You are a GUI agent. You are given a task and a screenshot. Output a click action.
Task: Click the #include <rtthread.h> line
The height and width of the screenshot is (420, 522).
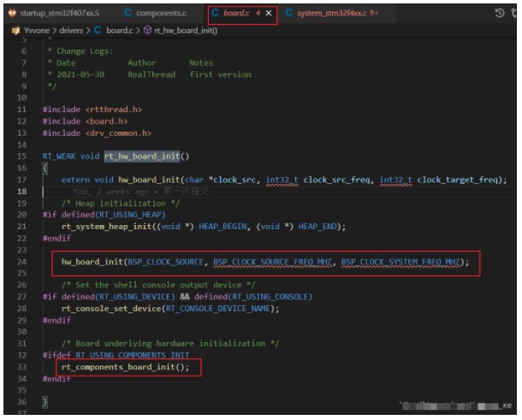(92, 109)
